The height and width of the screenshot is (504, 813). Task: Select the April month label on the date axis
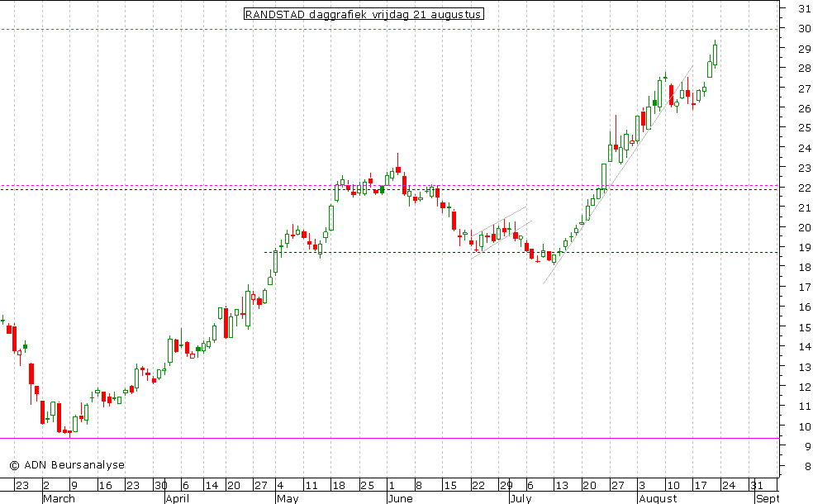click(x=177, y=498)
